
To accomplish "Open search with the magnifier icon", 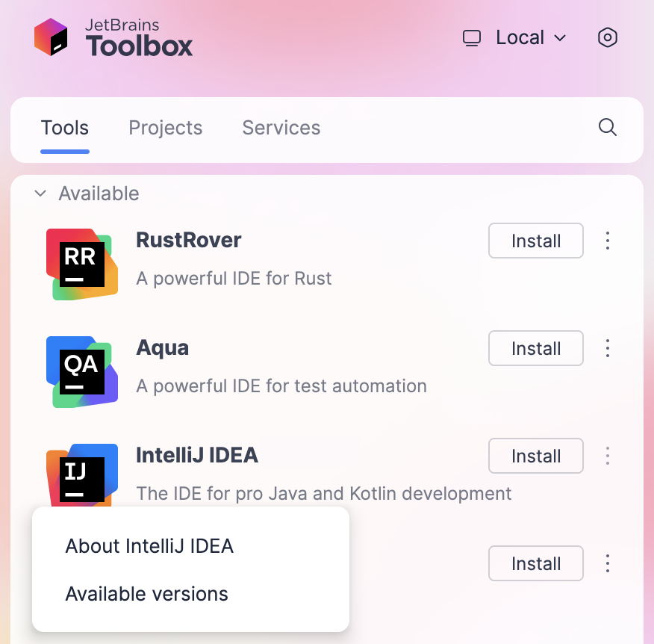I will [x=607, y=128].
